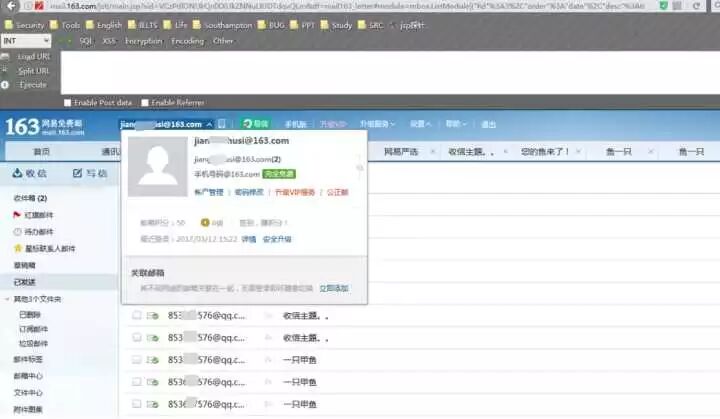Click 立即添加 under 关联邮箱
720x419 pixels.
[334, 288]
